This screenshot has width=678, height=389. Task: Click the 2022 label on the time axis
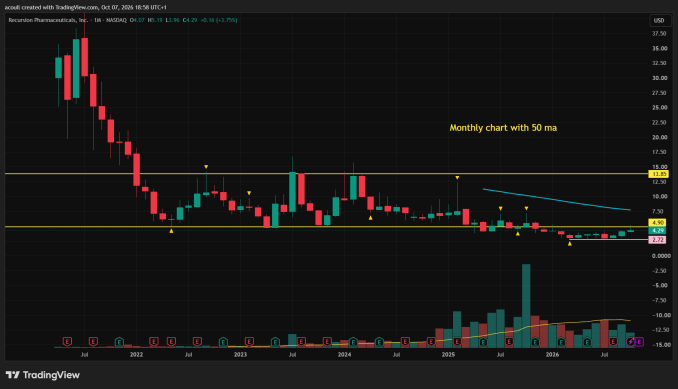pyautogui.click(x=136, y=354)
